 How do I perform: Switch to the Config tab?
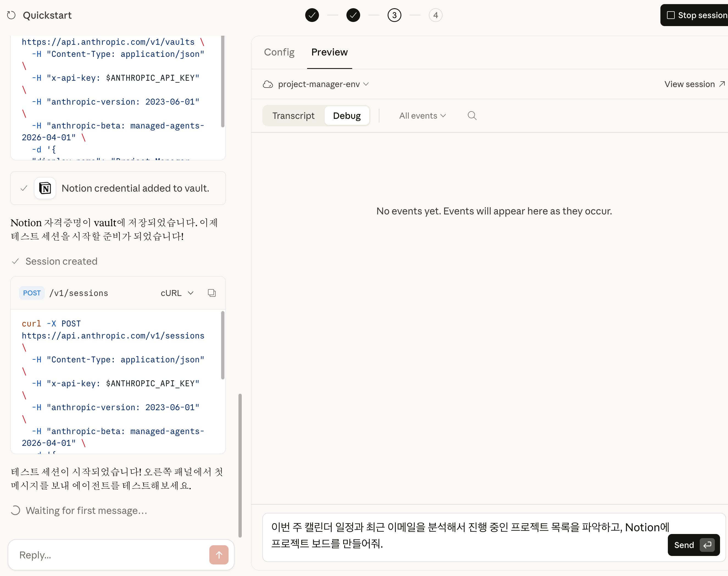(x=279, y=52)
